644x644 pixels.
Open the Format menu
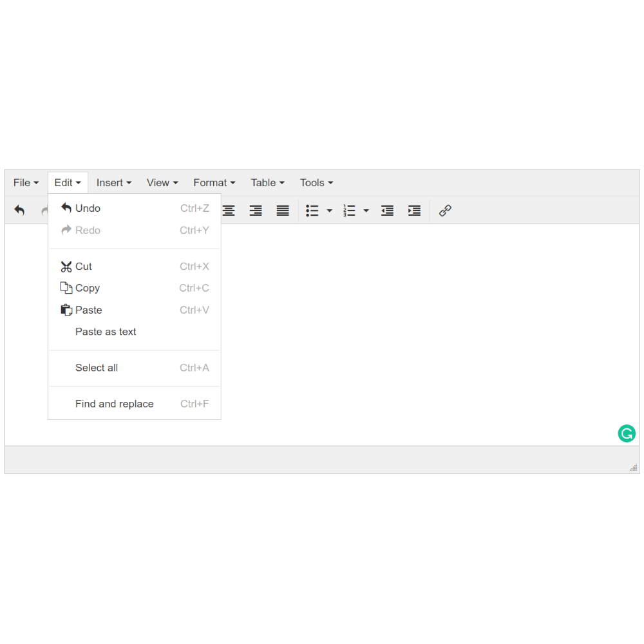pos(214,183)
